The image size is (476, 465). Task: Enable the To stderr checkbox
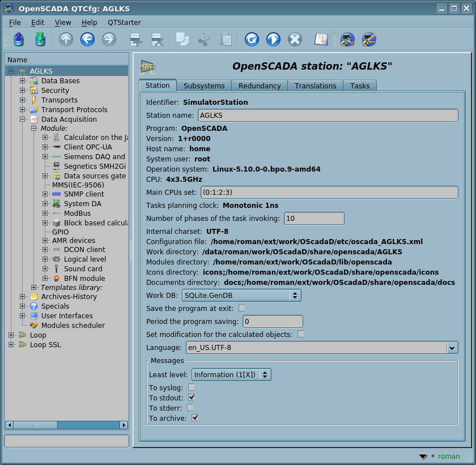tap(190, 408)
